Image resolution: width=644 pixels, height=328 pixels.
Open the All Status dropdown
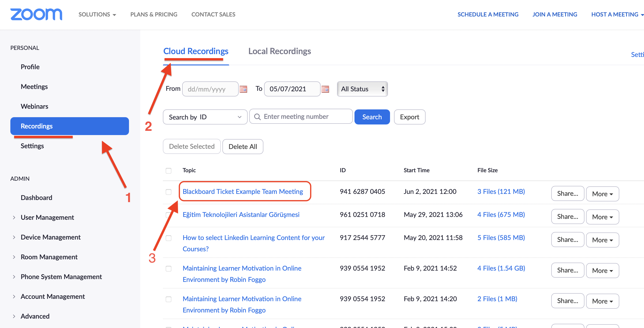[362, 89]
